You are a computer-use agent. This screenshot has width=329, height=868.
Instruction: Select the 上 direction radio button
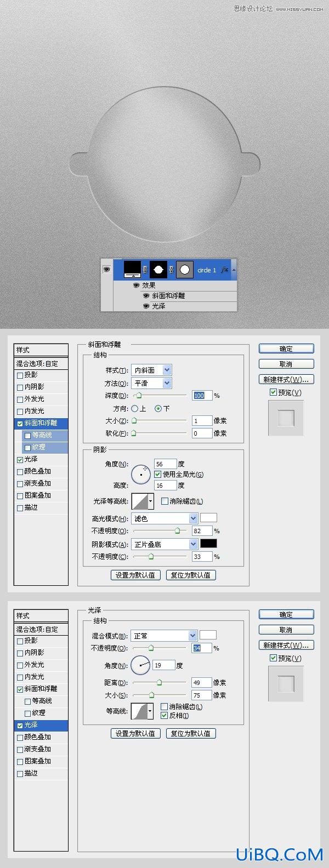pos(135,409)
